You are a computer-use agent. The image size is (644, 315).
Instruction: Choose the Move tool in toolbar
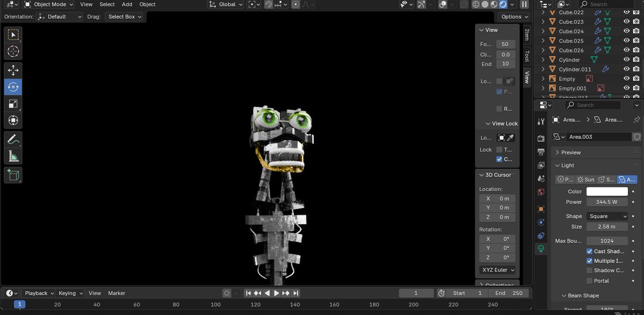(13, 70)
